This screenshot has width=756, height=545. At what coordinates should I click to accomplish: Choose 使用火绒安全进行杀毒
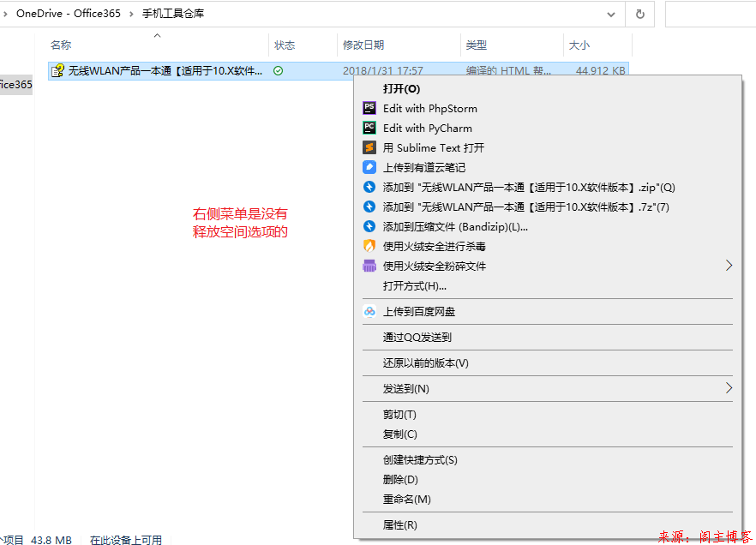click(x=434, y=247)
